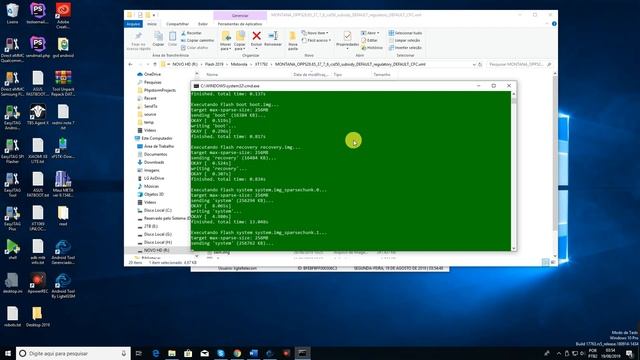Click large icons view toggle in status bar

[553, 262]
